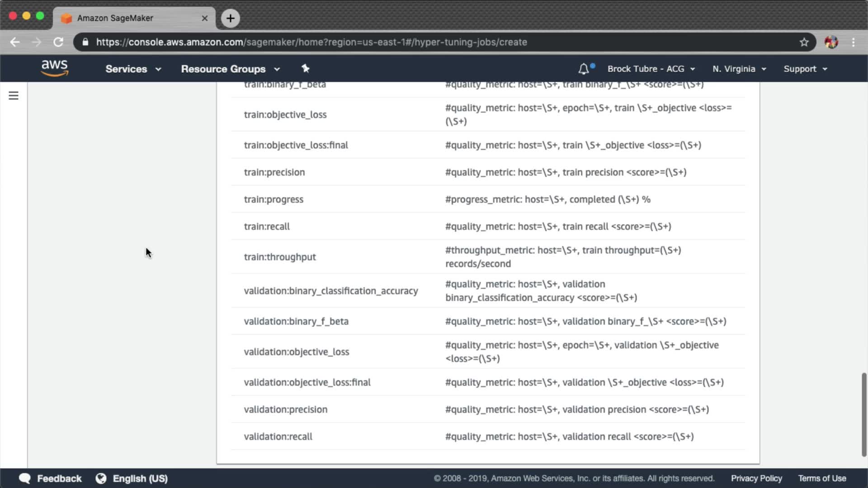Open the Support menu
Image resolution: width=868 pixels, height=488 pixels.
pos(805,69)
